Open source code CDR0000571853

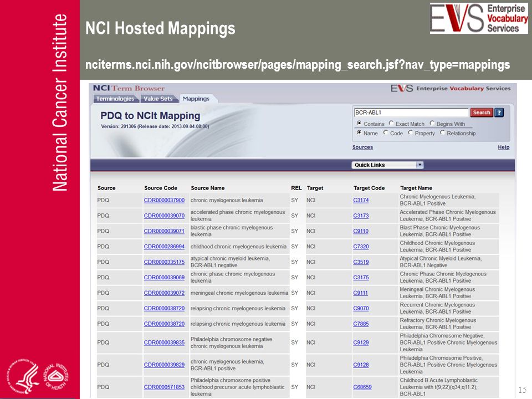pos(164,387)
